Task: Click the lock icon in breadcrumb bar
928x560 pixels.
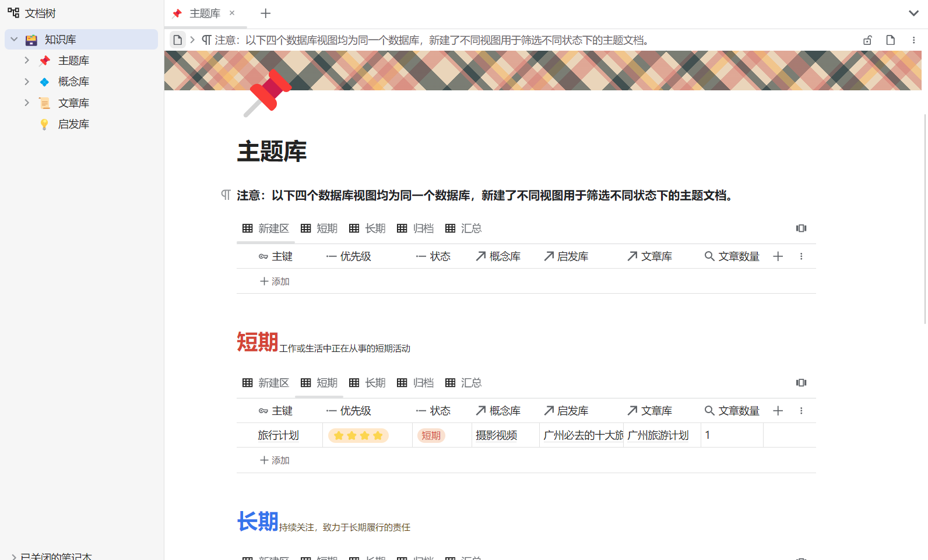Action: click(867, 40)
